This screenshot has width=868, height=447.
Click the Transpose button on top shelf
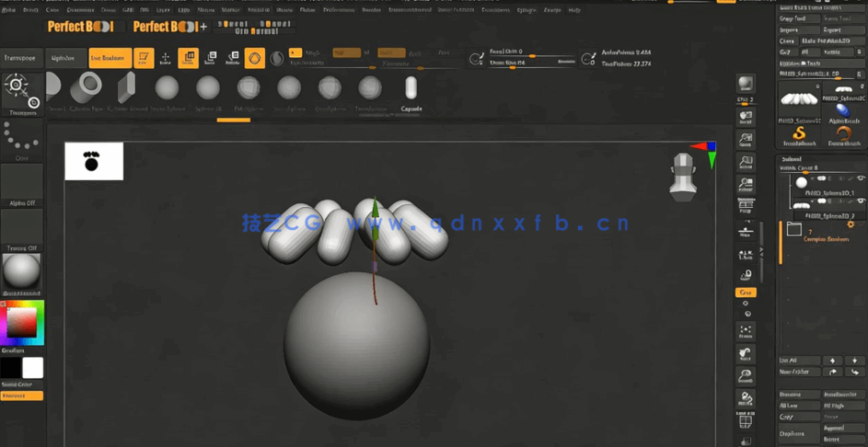point(20,58)
